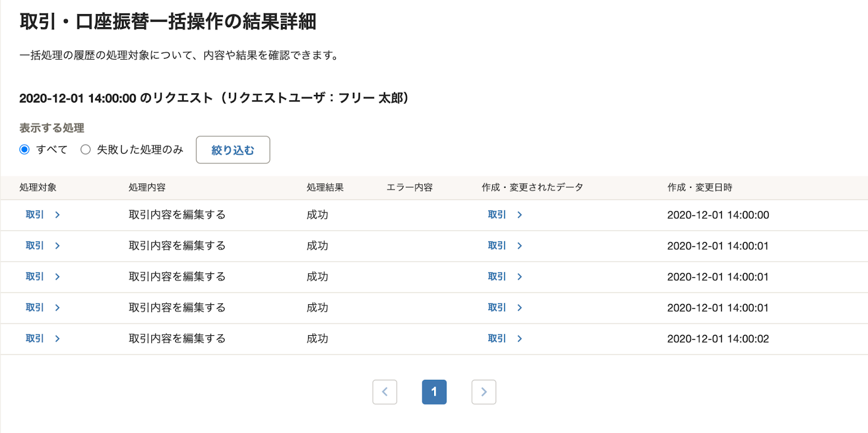Click the 表示する処理 label
Viewport: 868px width, 433px height.
point(52,128)
